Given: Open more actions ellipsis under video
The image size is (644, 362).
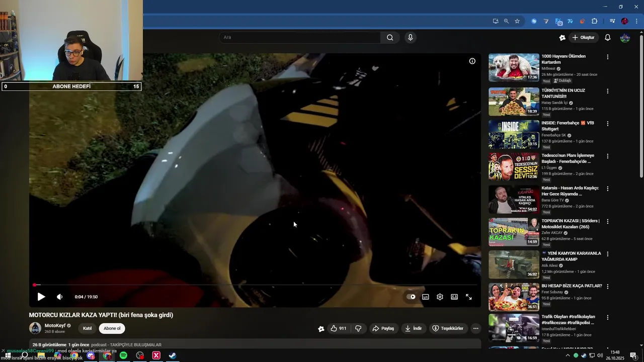Looking at the screenshot, I should (475, 328).
